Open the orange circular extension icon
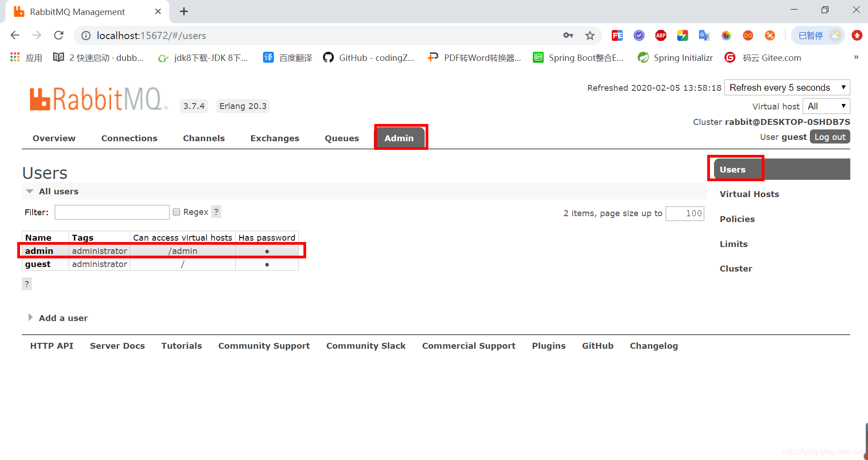Screen dimensions: 868x460 769,35
